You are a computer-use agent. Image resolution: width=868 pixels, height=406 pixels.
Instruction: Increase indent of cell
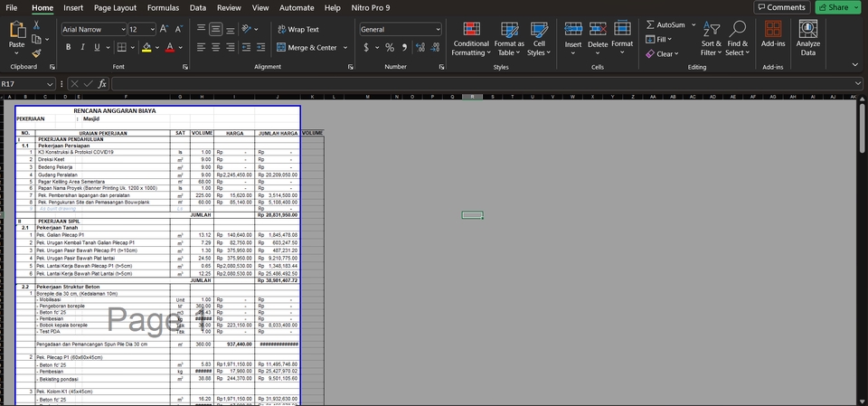(260, 48)
